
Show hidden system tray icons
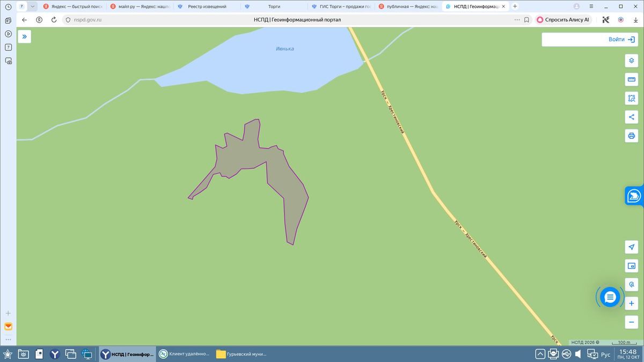pyautogui.click(x=540, y=354)
